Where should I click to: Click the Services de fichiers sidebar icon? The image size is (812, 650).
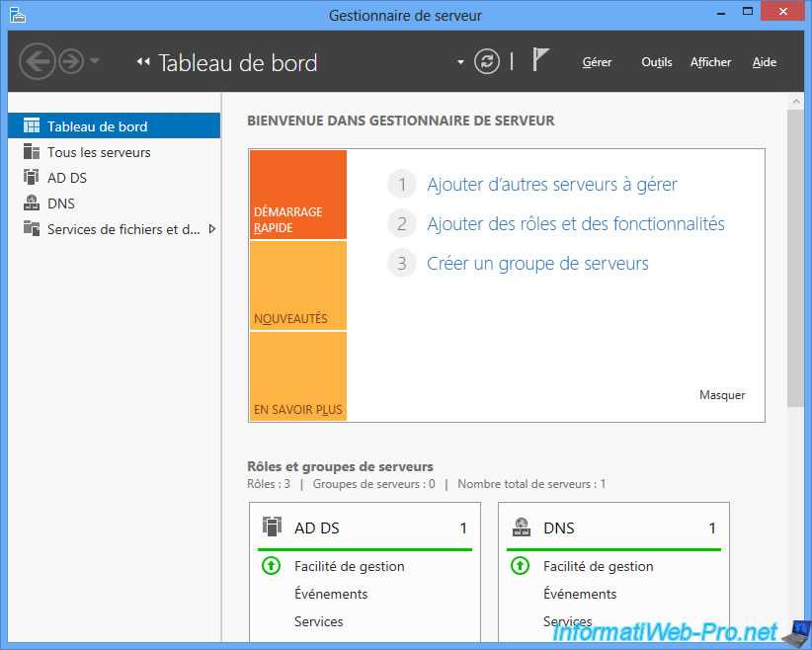(32, 228)
